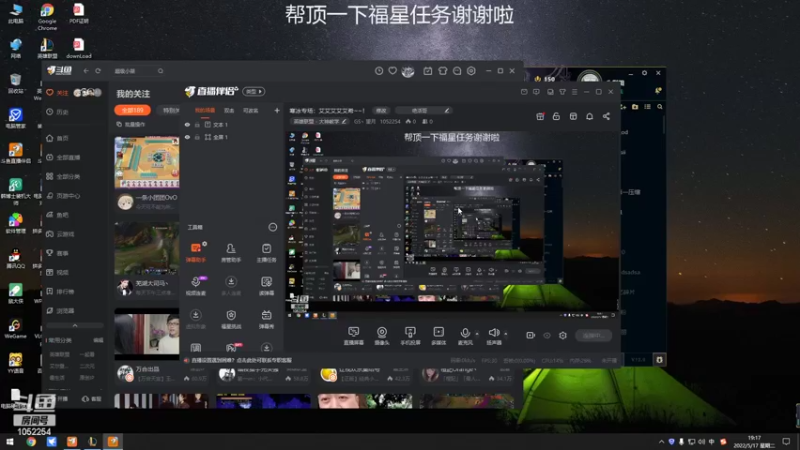
Task: Mute the 麦克风 microphone
Action: pyautogui.click(x=465, y=336)
